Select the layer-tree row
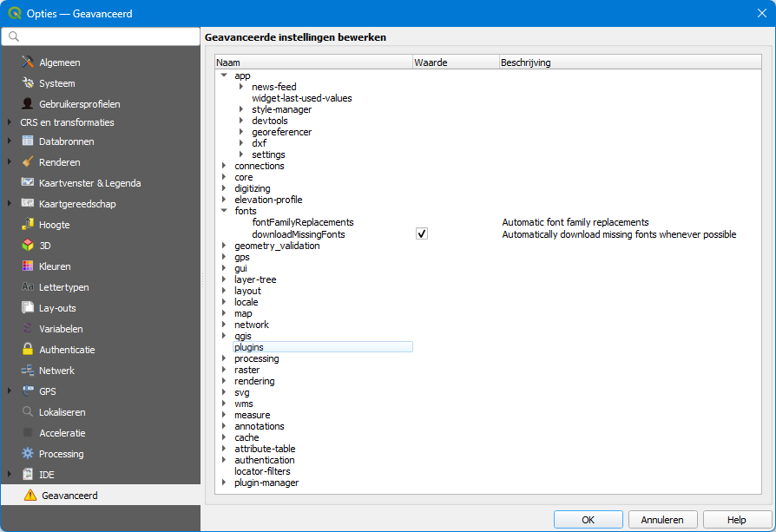The height and width of the screenshot is (532, 776). (x=255, y=279)
